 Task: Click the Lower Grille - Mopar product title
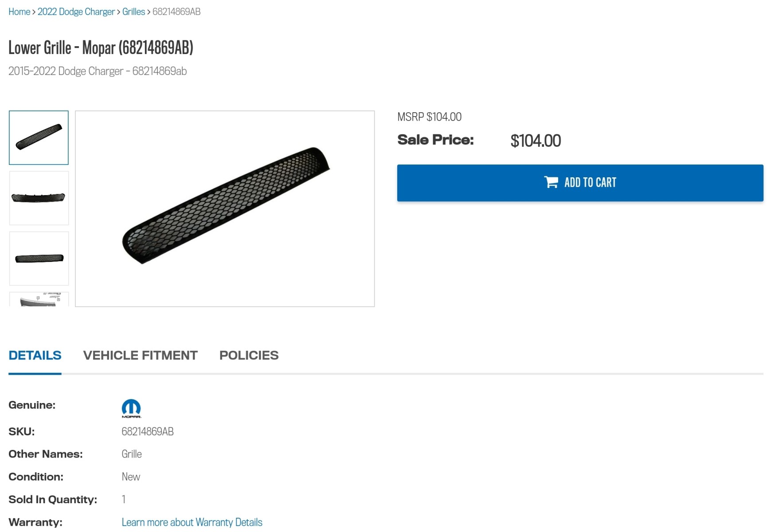point(101,47)
